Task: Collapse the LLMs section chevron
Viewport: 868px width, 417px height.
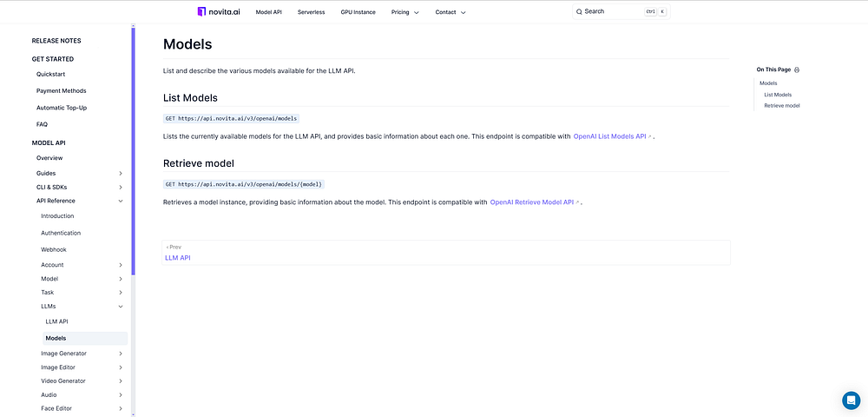Action: coord(121,307)
